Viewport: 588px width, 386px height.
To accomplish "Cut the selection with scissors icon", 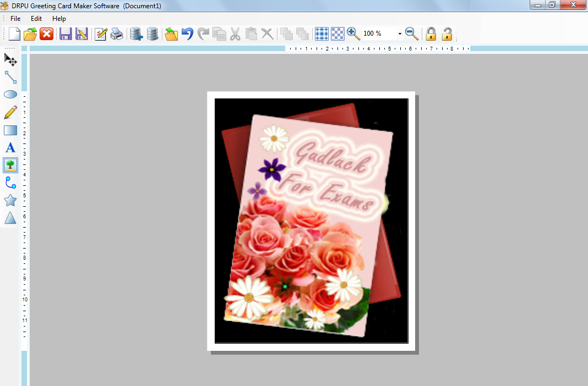I will [235, 34].
